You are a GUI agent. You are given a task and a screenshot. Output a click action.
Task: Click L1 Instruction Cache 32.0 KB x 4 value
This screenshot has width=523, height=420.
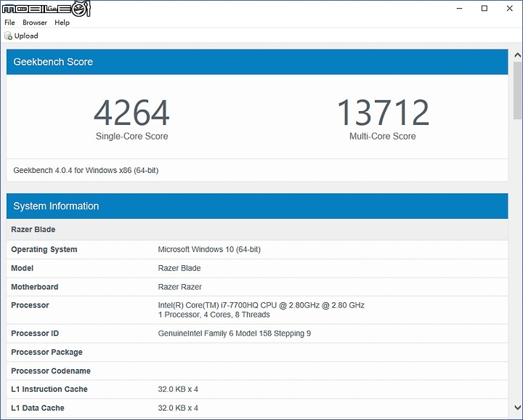coord(178,389)
